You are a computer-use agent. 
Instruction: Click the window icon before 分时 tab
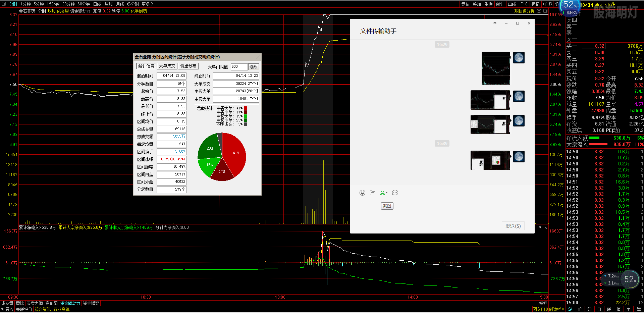tap(4, 4)
